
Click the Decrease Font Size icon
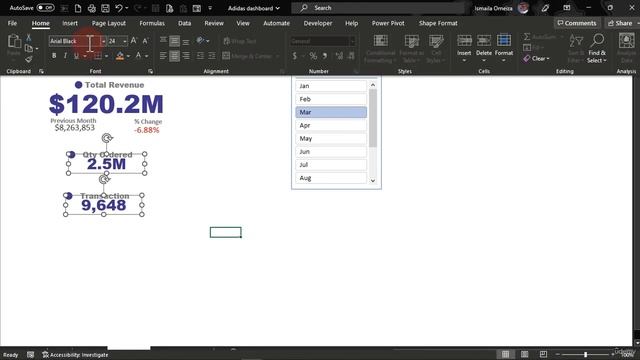click(x=145, y=40)
